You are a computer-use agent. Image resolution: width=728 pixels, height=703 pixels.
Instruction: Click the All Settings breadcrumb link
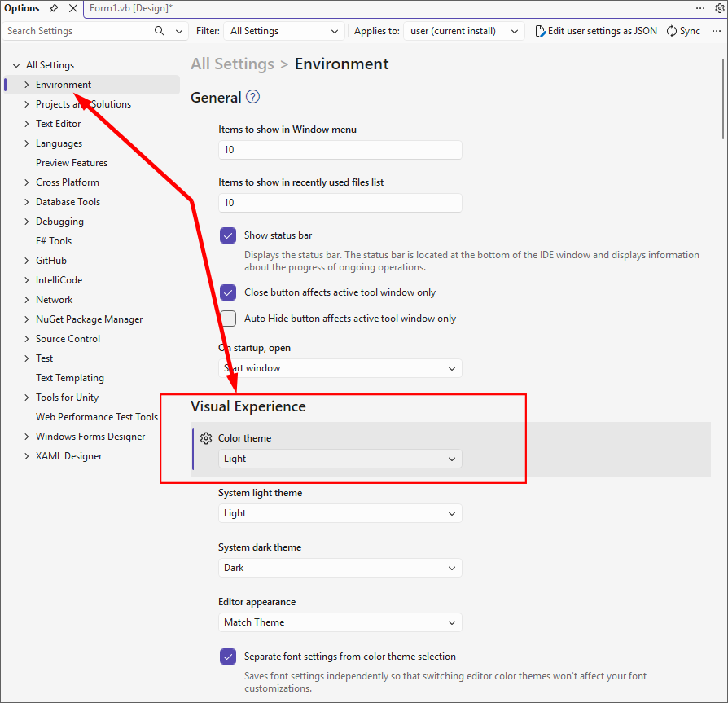point(233,64)
